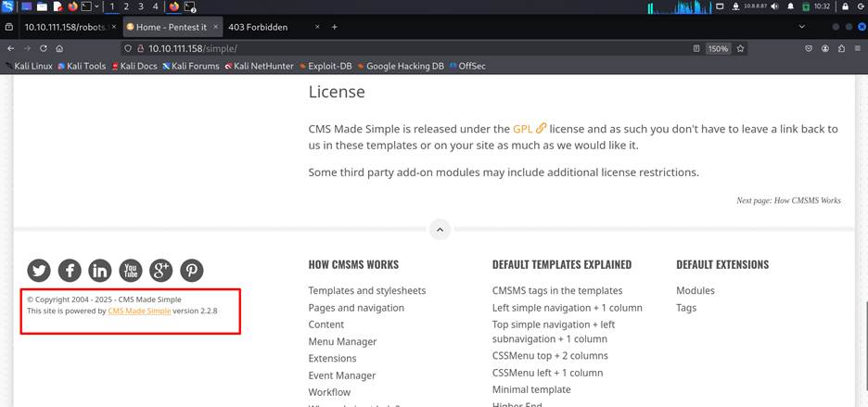Click the scroll-to-top chevron button
The height and width of the screenshot is (407, 868).
(x=440, y=230)
